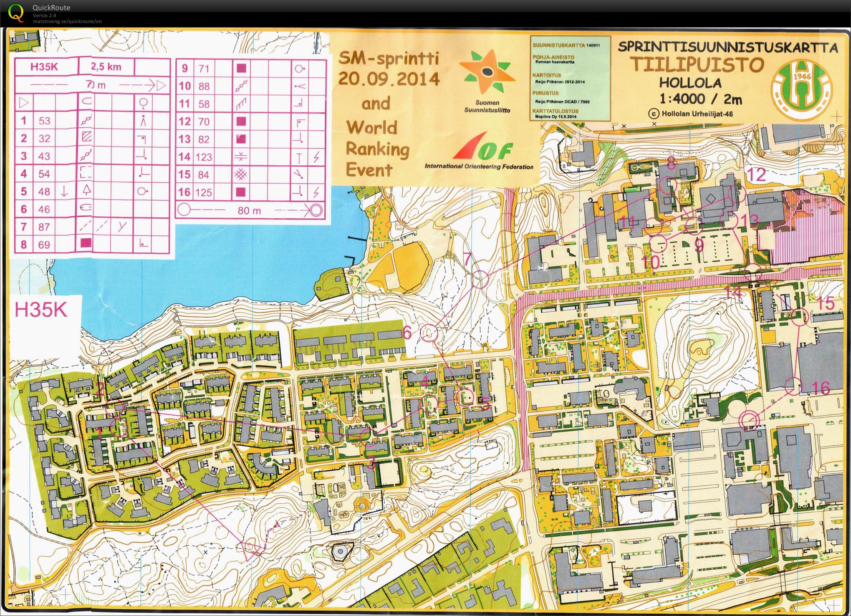Click the 'SM-sprintti' event title
This screenshot has height=616, width=851.
(388, 58)
